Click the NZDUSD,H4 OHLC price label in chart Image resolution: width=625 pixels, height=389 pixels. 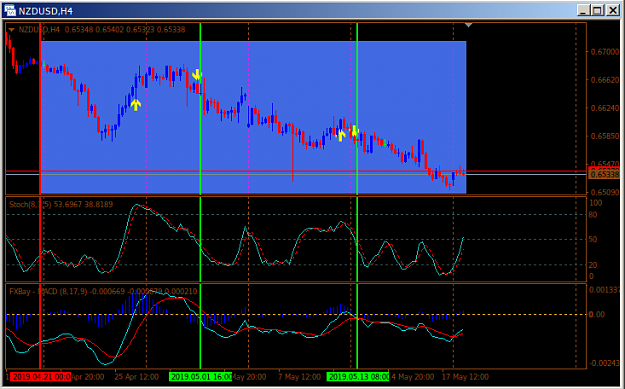pyautogui.click(x=102, y=30)
